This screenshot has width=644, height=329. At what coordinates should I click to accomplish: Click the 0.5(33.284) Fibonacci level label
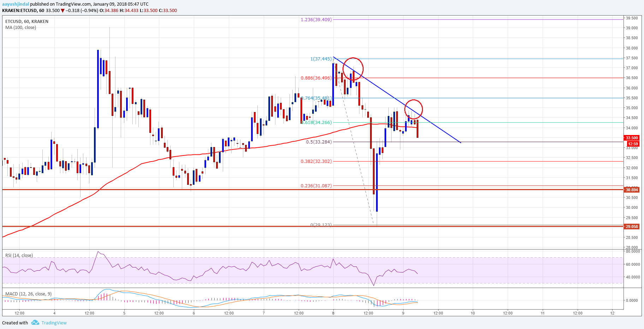(318, 142)
